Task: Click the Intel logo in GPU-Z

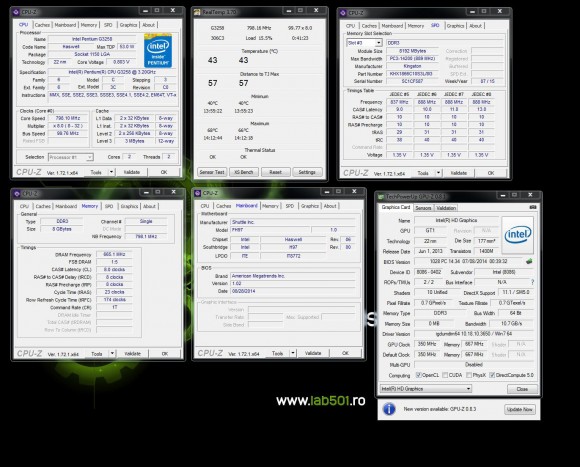Action: pyautogui.click(x=517, y=235)
